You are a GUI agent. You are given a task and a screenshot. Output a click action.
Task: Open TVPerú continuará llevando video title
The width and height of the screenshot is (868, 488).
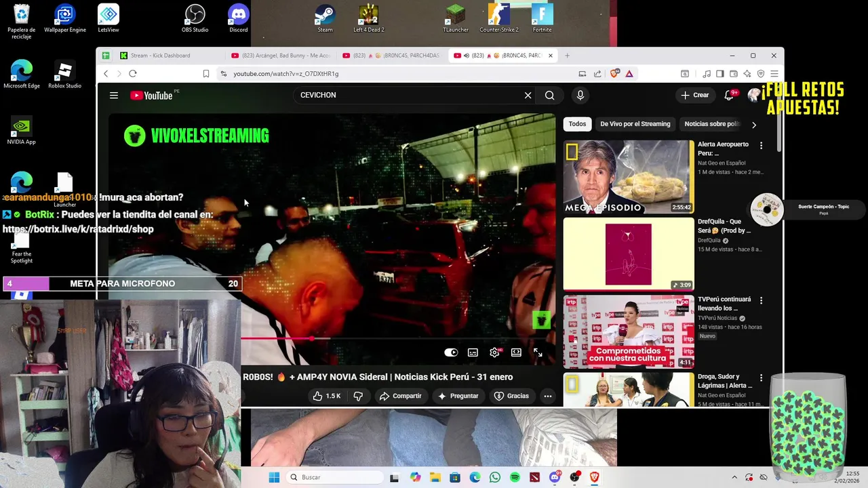pos(724,304)
